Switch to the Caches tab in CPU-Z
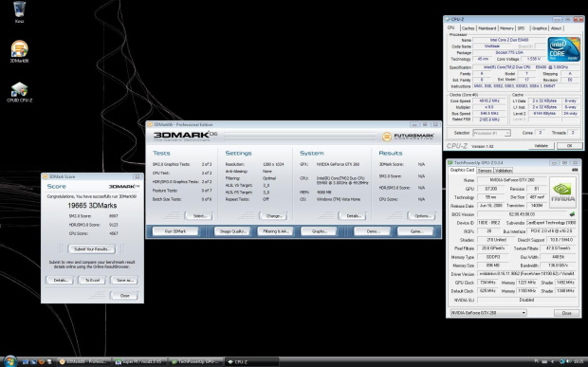The width and height of the screenshot is (588, 367). [468, 28]
